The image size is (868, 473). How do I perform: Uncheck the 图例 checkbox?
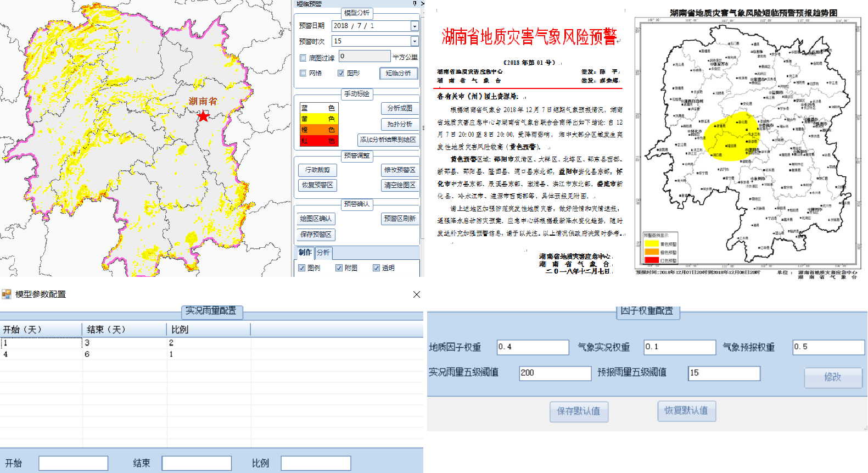302,268
